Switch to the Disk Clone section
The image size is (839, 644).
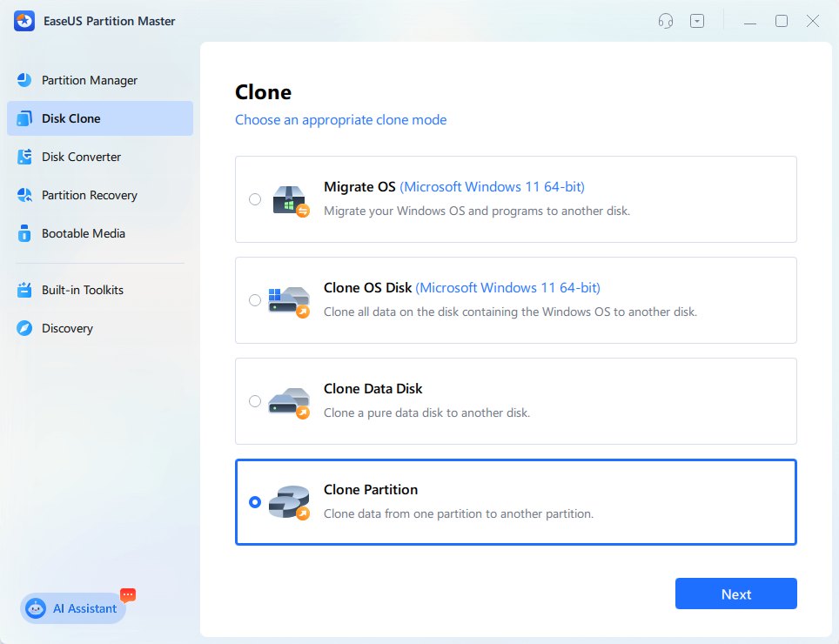click(x=100, y=118)
